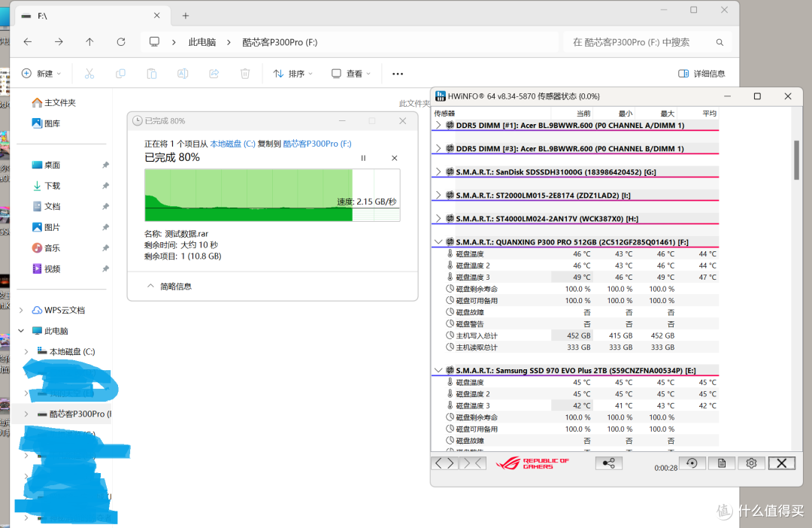Click the Copy toolbar icon
Image resolution: width=812 pixels, height=528 pixels.
coord(120,74)
